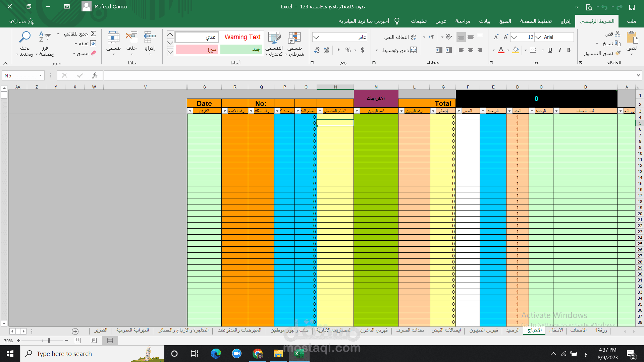Switch to the الرصيد sheet tab
The image size is (644, 362).
[513, 330]
